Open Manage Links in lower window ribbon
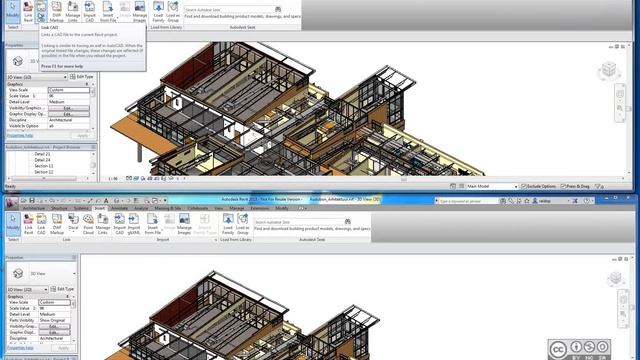The width and height of the screenshot is (640, 360). (x=103, y=224)
